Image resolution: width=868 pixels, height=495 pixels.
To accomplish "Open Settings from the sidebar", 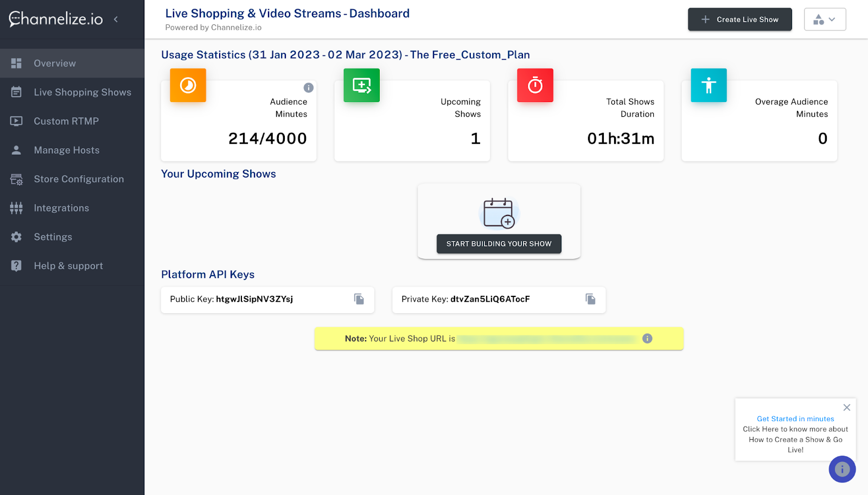I will coord(72,237).
